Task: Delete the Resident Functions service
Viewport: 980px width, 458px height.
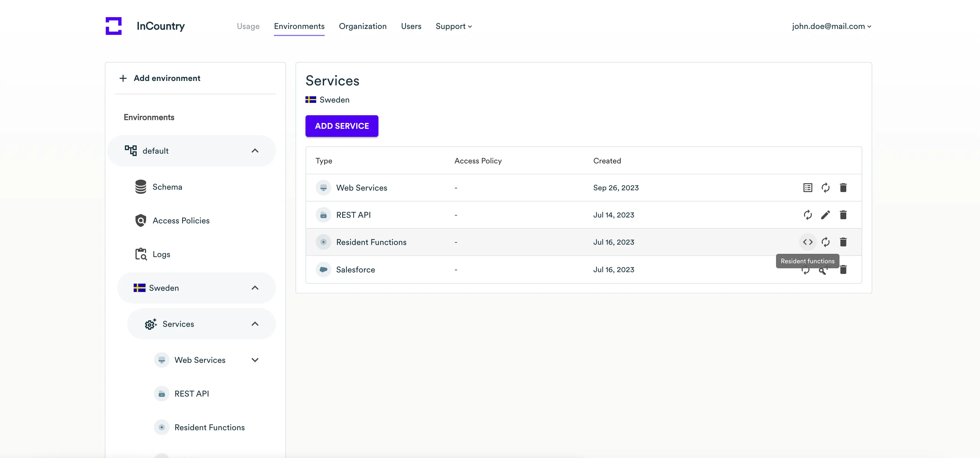Action: coord(843,242)
